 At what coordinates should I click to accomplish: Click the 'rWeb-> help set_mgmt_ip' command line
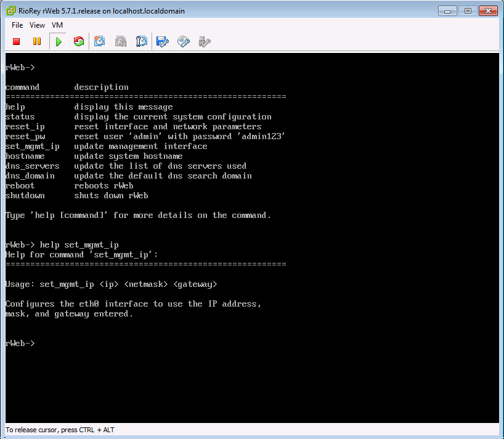click(x=62, y=245)
